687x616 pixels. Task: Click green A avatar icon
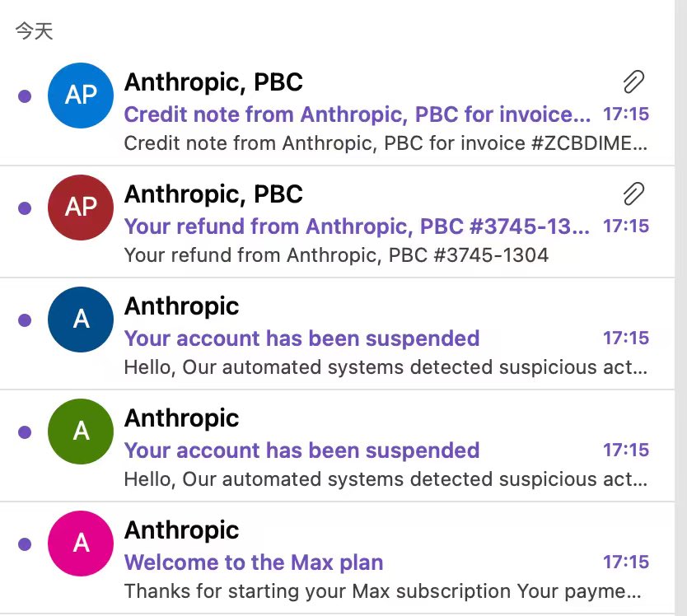(x=81, y=432)
